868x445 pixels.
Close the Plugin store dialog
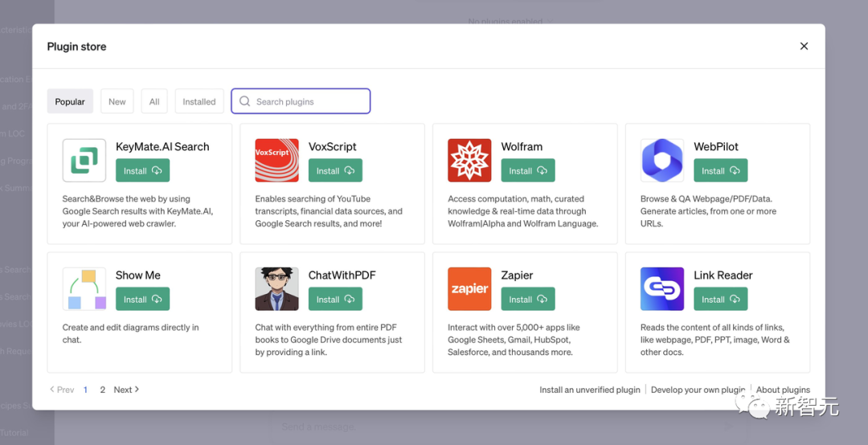(804, 47)
